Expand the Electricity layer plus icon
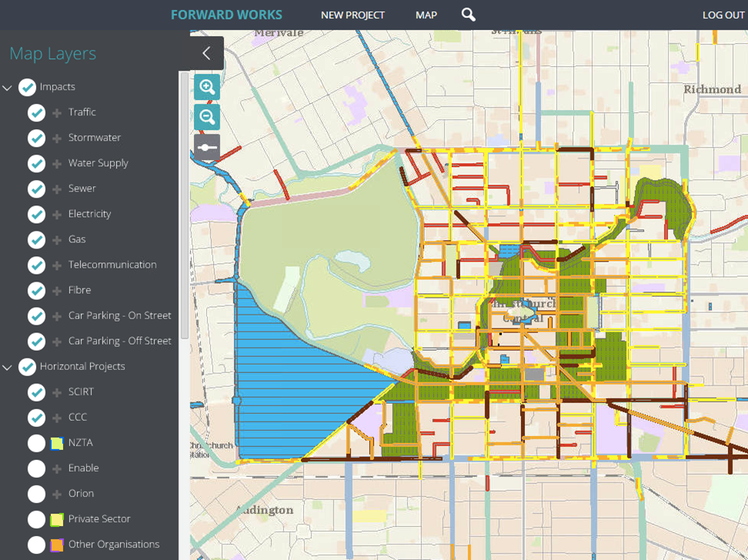 tap(57, 215)
